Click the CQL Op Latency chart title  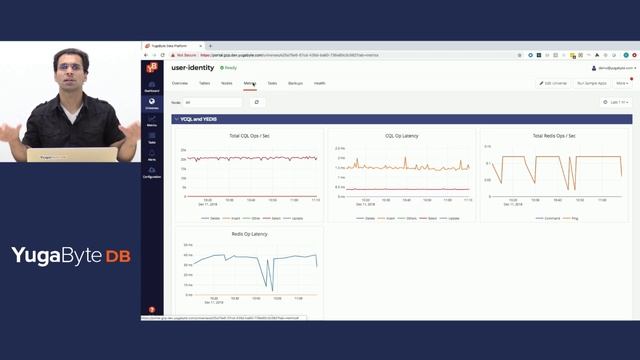[x=402, y=136]
